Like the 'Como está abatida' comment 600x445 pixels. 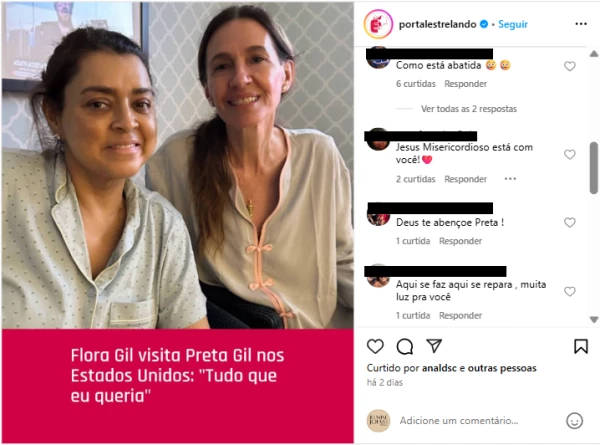click(569, 66)
